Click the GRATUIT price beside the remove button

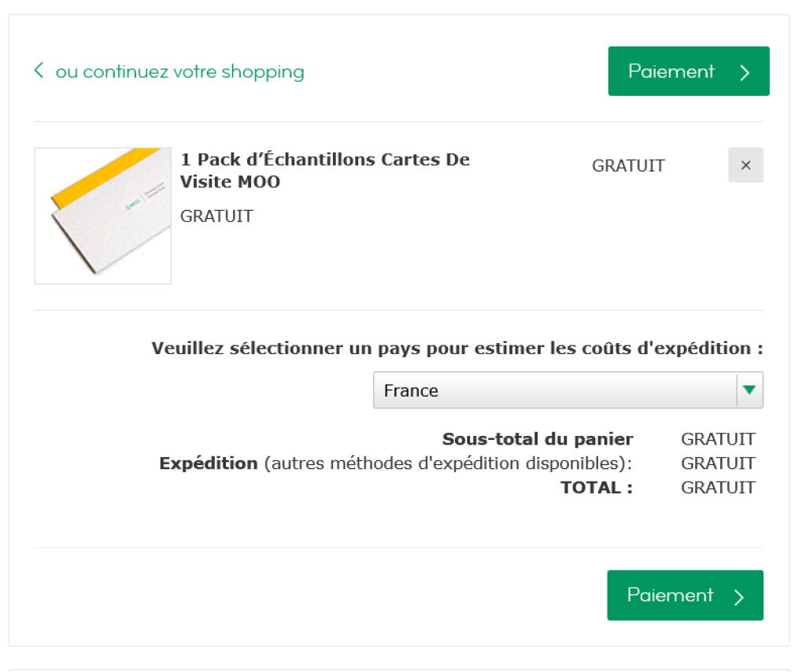628,166
